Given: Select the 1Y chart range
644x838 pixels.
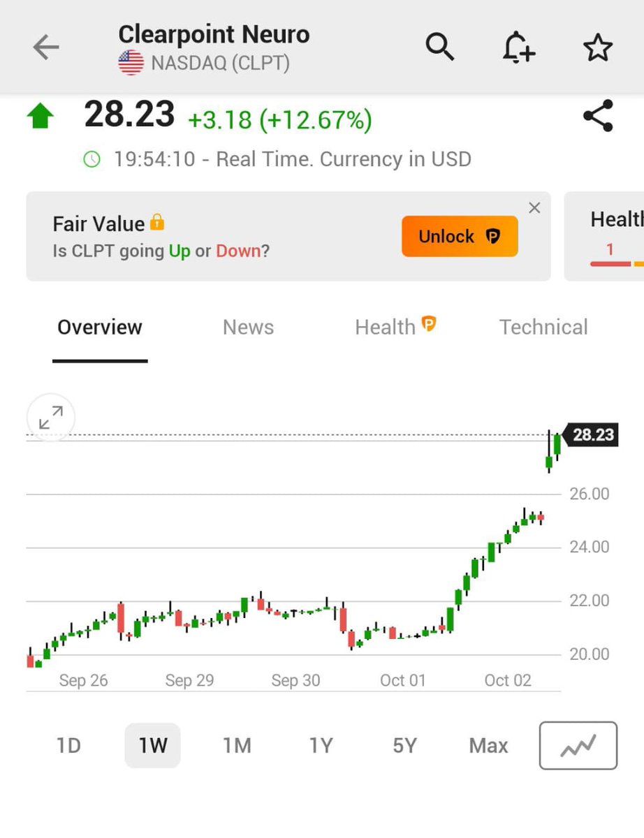Looking at the screenshot, I should click(321, 746).
